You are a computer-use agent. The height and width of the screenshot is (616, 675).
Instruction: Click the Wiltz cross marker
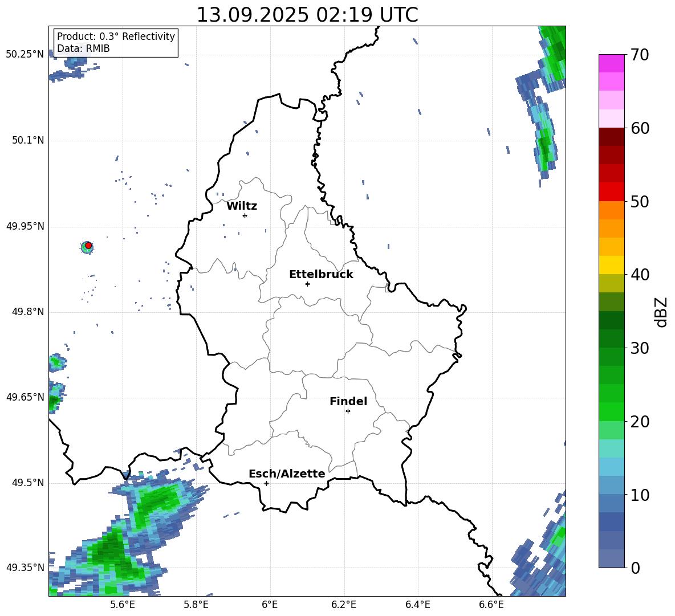245,215
